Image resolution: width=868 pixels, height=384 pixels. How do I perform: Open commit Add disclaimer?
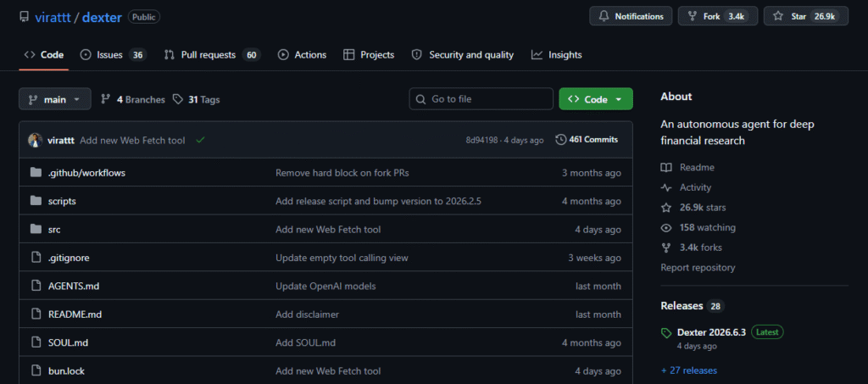(307, 314)
